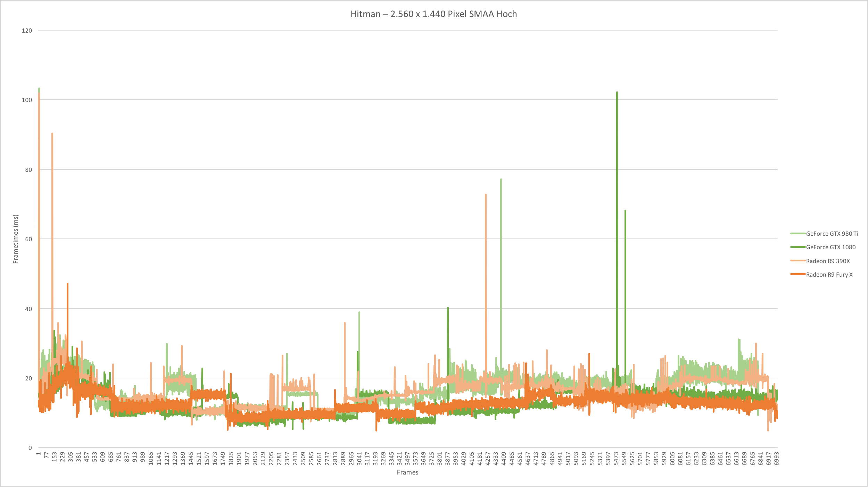Click the "1825" x-axis frame label
Viewport: 868px width, 487px height.
tap(231, 458)
